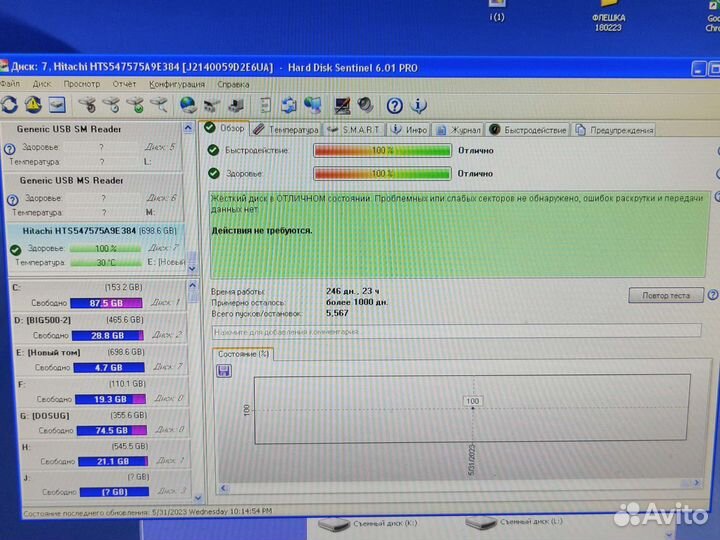Open the Конфигурация menu

177,84
